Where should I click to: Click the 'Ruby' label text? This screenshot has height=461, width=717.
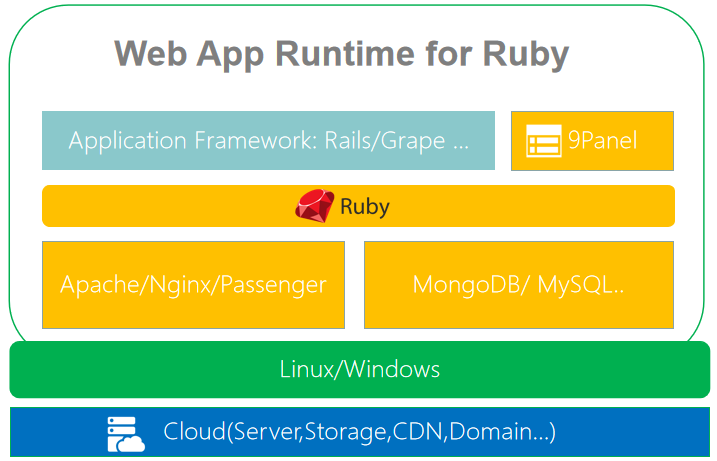pyautogui.click(x=365, y=207)
